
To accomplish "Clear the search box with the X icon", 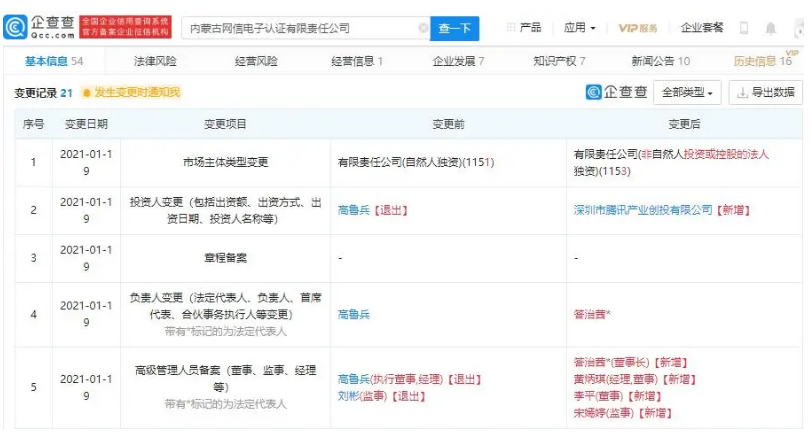I will click(423, 28).
